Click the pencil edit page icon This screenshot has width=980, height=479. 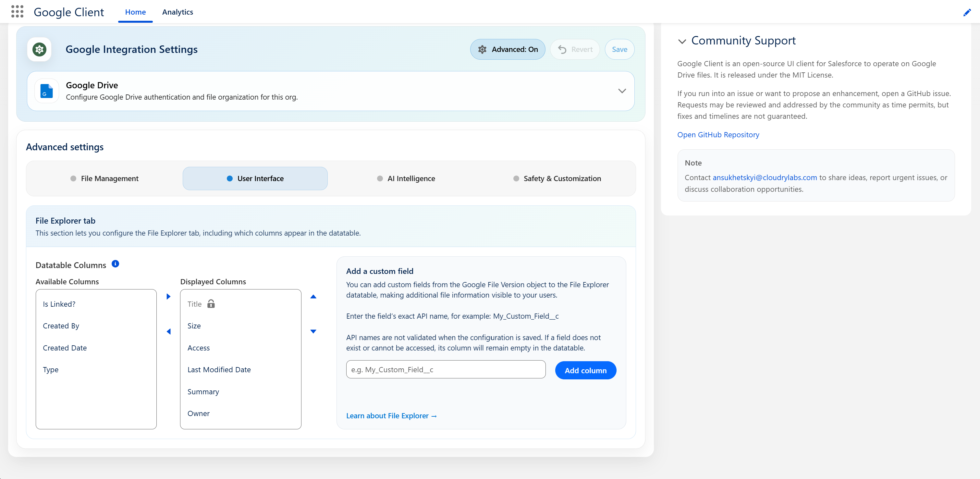click(x=967, y=13)
